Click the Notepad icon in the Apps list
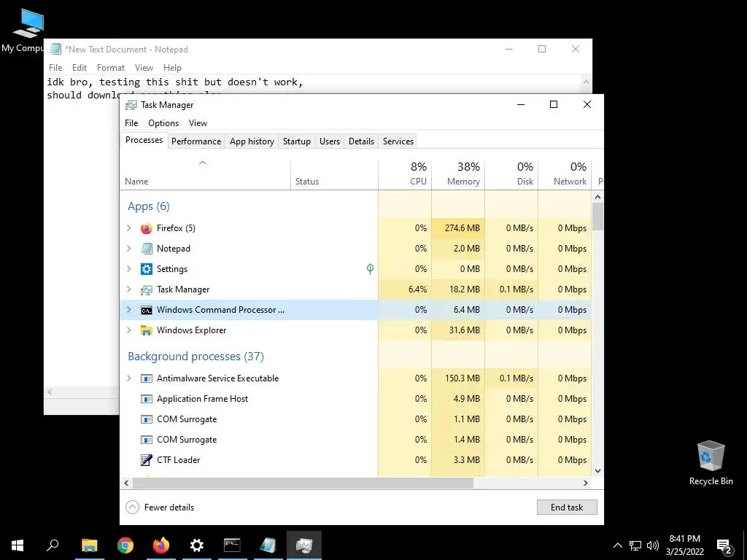This screenshot has height=560, width=747. 146,249
